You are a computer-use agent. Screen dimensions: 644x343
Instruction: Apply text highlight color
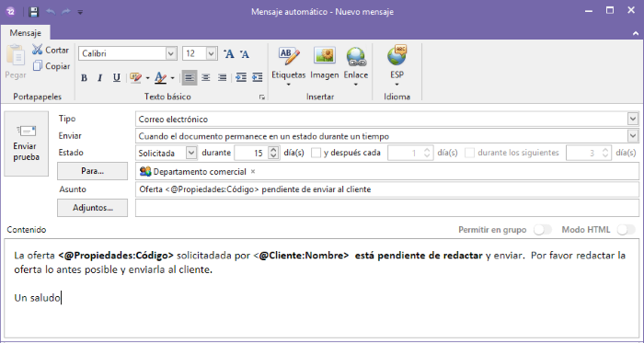pos(135,77)
